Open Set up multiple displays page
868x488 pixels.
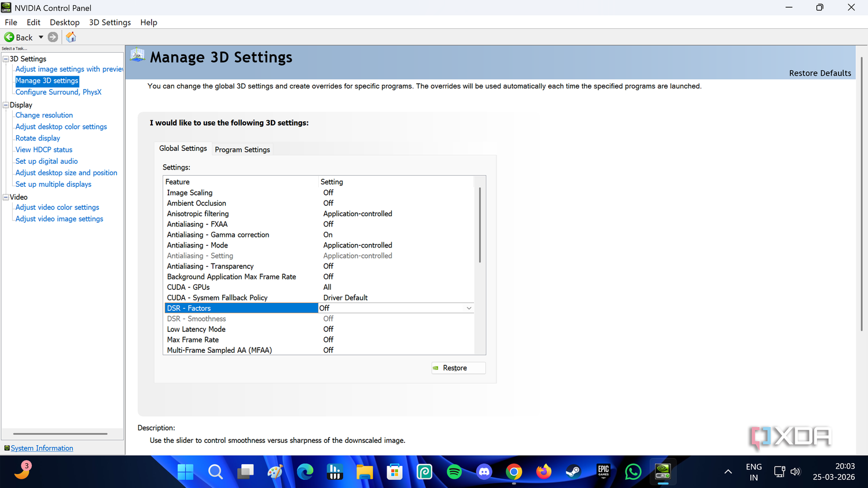pyautogui.click(x=53, y=184)
